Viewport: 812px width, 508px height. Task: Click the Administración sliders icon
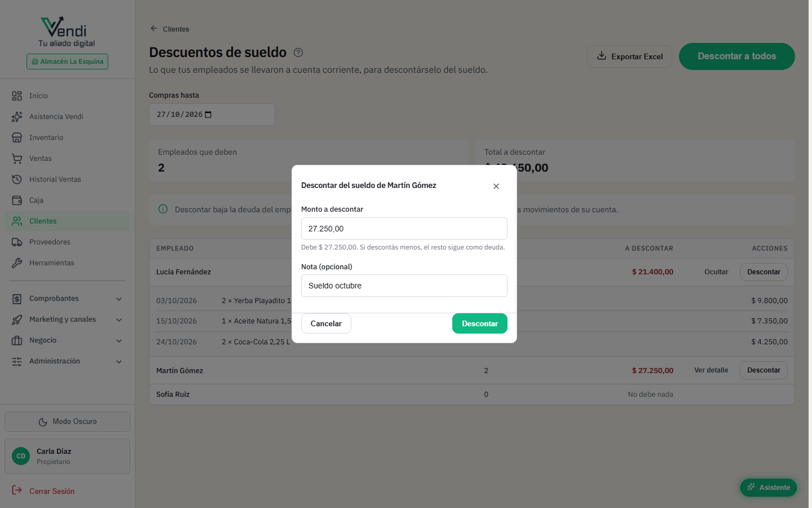[17, 361]
